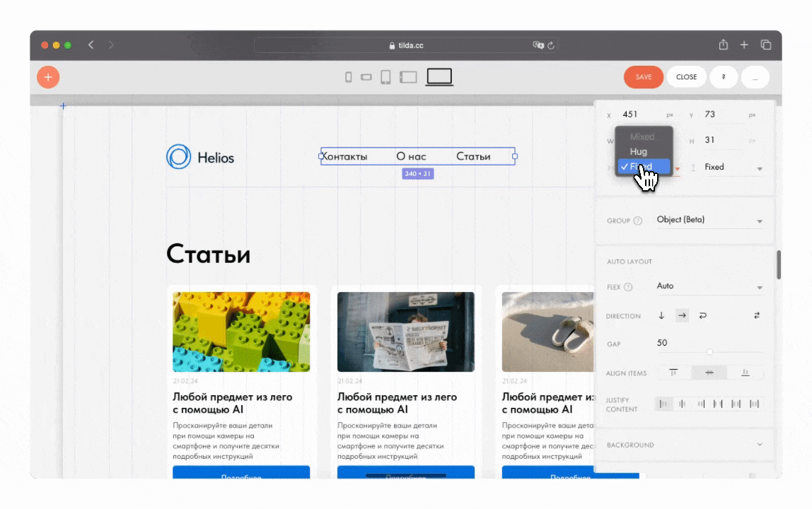Click the large Статьи heading
The width and height of the screenshot is (812, 509).
(x=208, y=255)
